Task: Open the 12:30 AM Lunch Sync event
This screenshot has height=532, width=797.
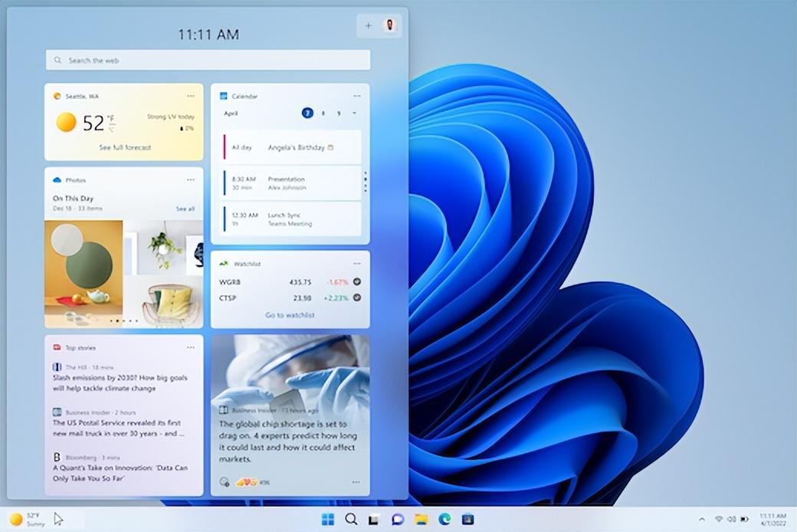Action: tap(292, 219)
